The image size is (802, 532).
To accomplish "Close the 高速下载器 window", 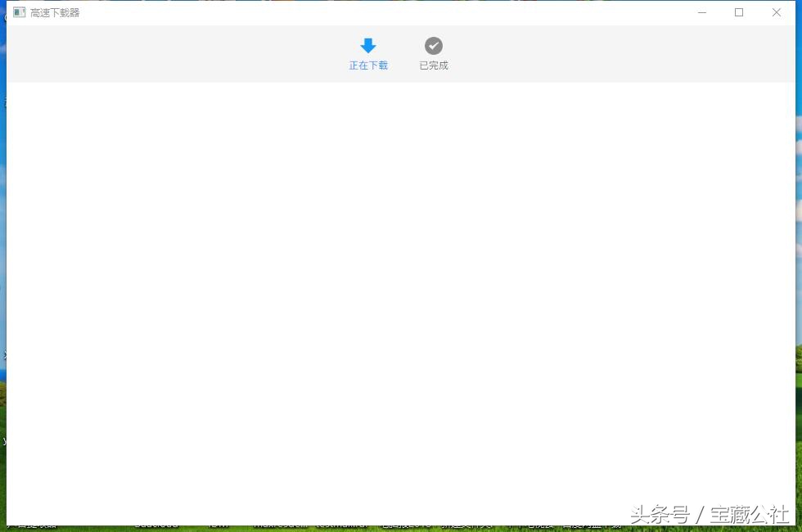I will [777, 12].
